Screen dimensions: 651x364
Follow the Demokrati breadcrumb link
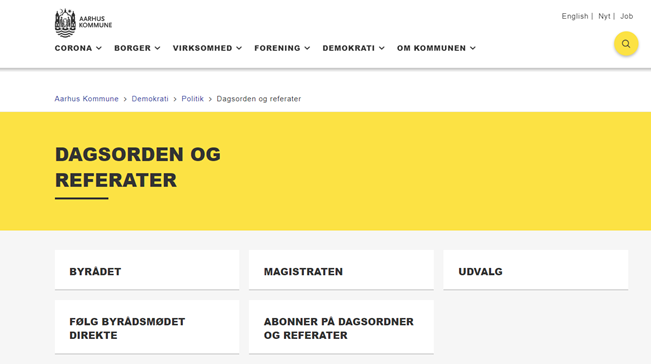(150, 99)
